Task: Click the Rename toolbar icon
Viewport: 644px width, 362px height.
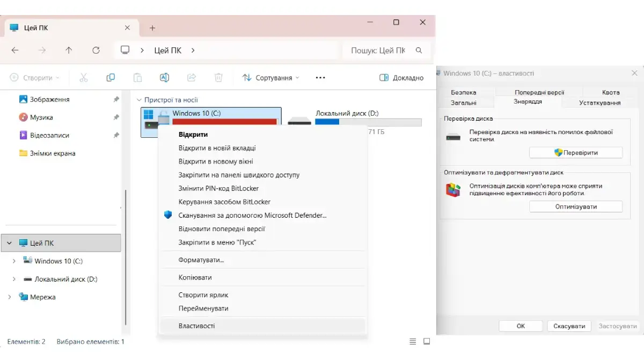Action: pyautogui.click(x=165, y=78)
